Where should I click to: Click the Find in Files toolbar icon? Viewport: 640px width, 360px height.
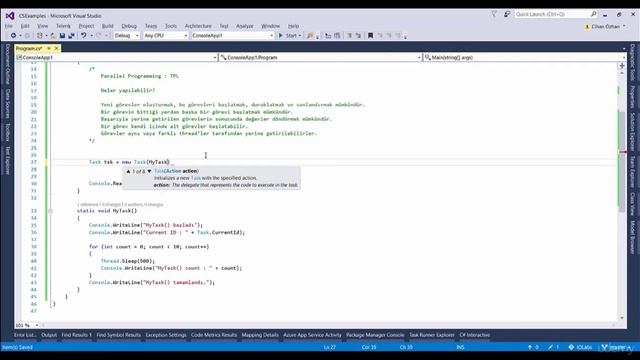coord(310,36)
